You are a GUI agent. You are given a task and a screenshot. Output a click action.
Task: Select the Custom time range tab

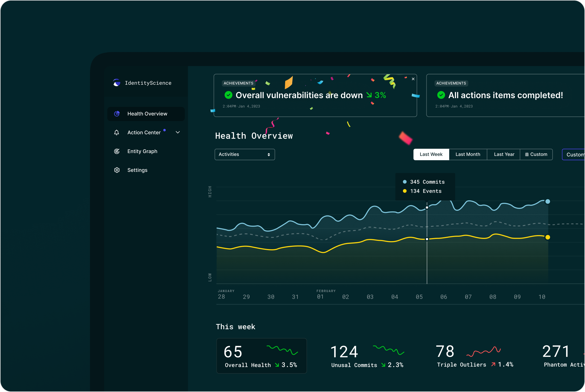tap(536, 154)
